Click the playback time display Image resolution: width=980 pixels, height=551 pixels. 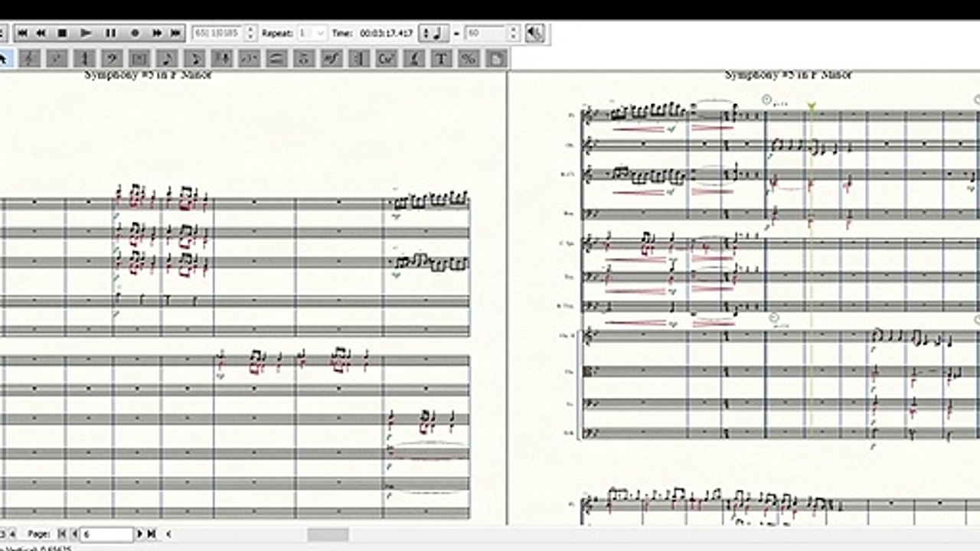coord(387,33)
